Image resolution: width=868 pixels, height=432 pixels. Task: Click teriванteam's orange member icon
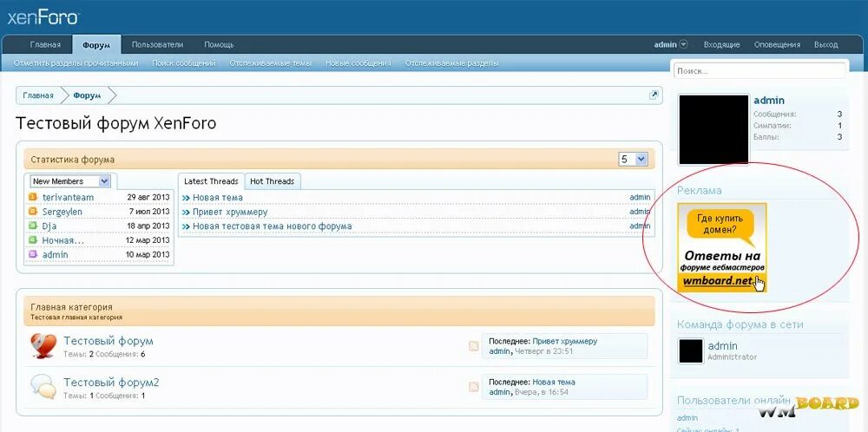tap(33, 197)
